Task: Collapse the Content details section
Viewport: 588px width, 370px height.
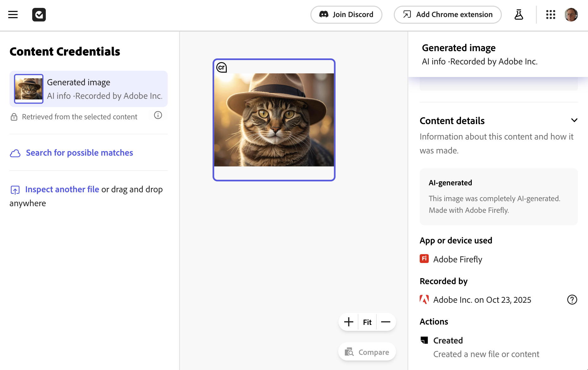Action: pyautogui.click(x=574, y=120)
